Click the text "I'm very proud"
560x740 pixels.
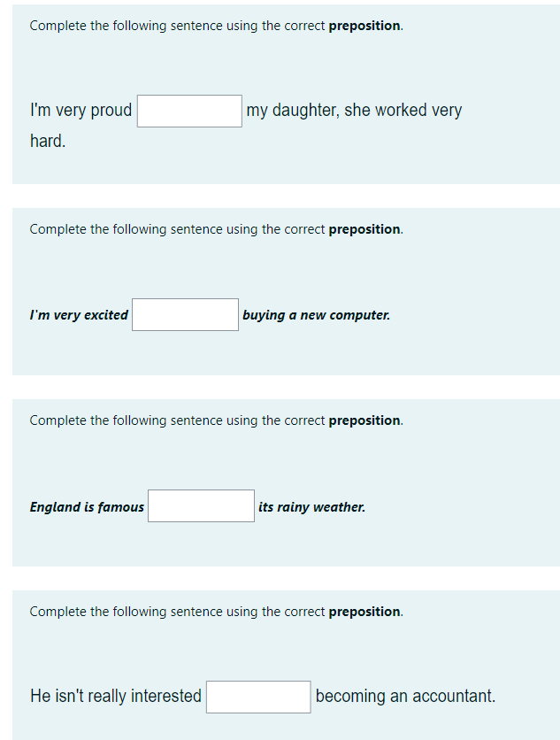coord(81,111)
